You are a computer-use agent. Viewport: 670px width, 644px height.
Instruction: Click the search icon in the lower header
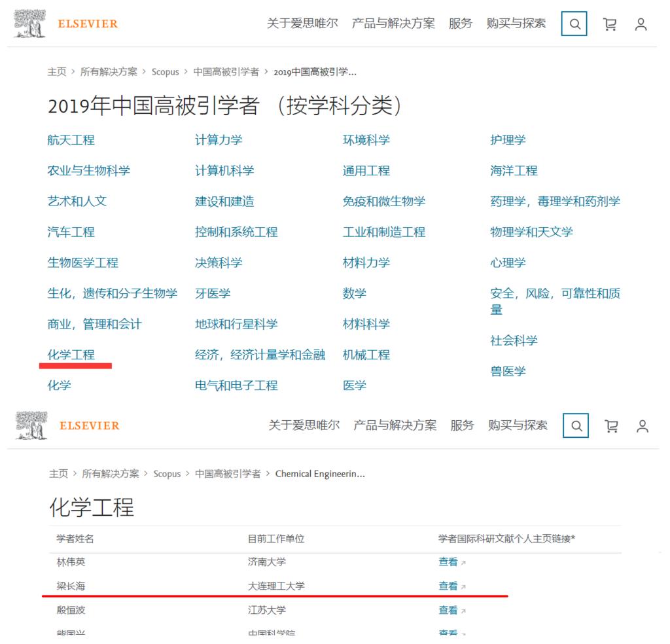pos(576,425)
